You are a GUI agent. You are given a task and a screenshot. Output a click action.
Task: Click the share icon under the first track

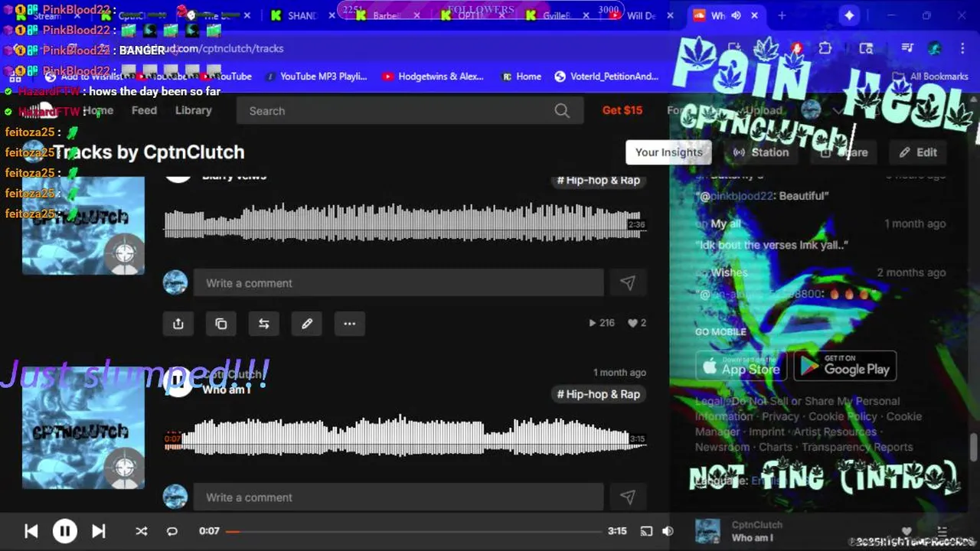[x=178, y=324]
